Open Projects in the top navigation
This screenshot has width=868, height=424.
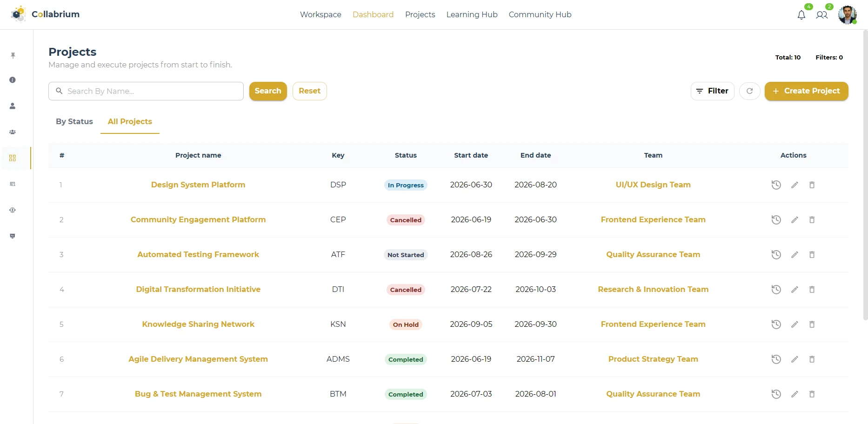click(x=420, y=14)
